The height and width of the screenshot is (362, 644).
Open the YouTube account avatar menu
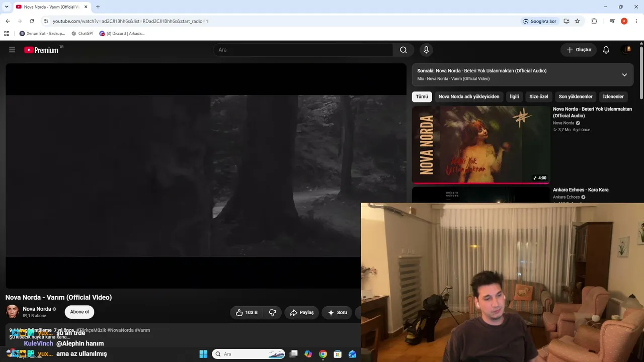coord(626,50)
